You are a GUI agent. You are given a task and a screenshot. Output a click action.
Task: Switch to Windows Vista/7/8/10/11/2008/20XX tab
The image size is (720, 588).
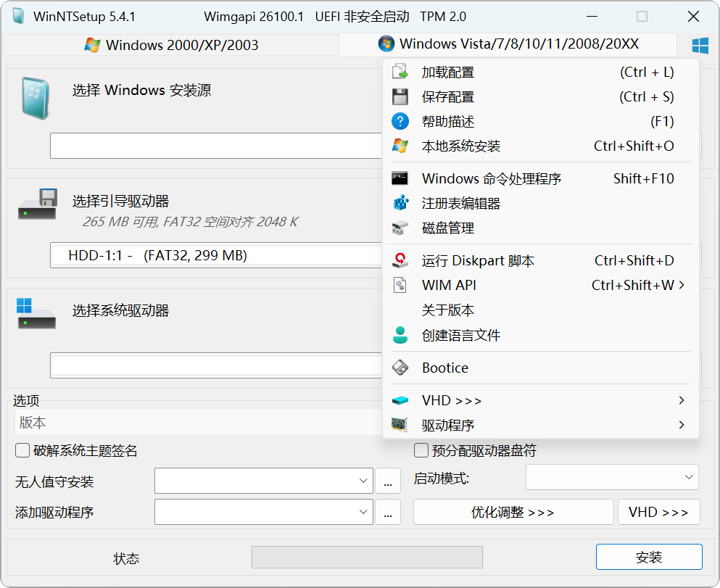(508, 44)
